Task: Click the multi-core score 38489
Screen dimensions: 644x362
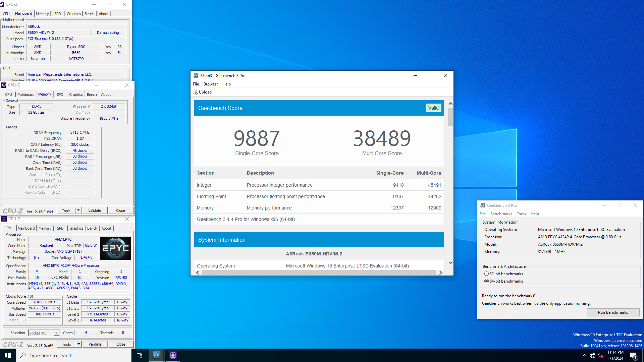Action: point(382,138)
